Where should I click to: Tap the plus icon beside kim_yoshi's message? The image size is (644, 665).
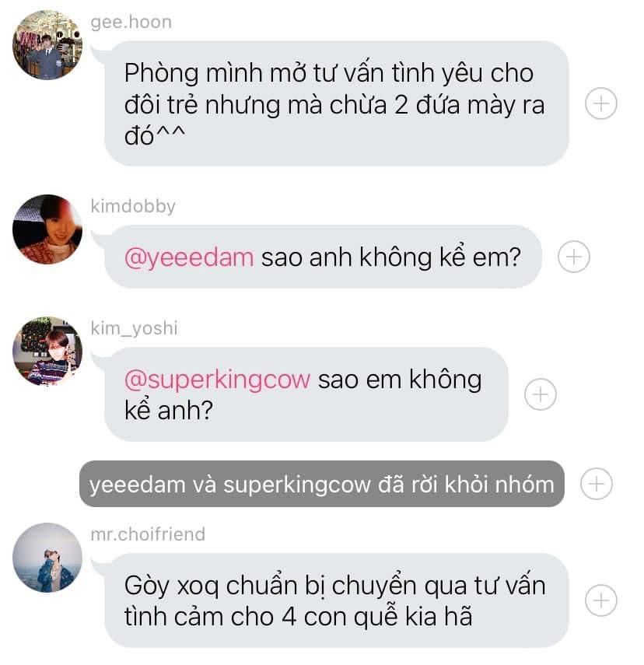click(540, 394)
